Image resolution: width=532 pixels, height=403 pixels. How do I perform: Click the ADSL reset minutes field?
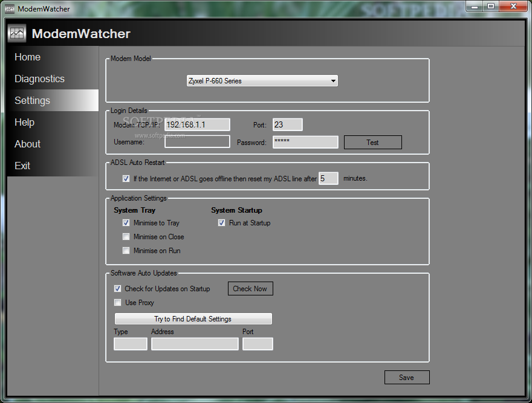coord(328,178)
